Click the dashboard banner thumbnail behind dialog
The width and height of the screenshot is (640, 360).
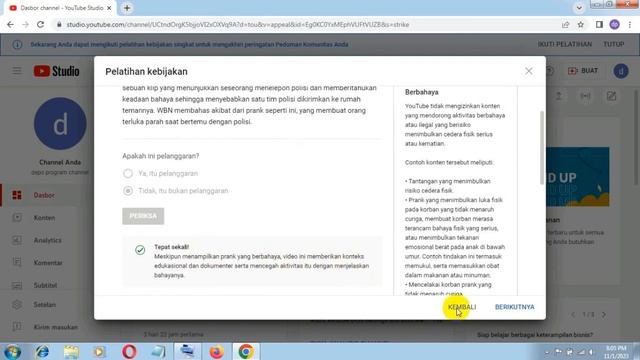click(x=578, y=177)
